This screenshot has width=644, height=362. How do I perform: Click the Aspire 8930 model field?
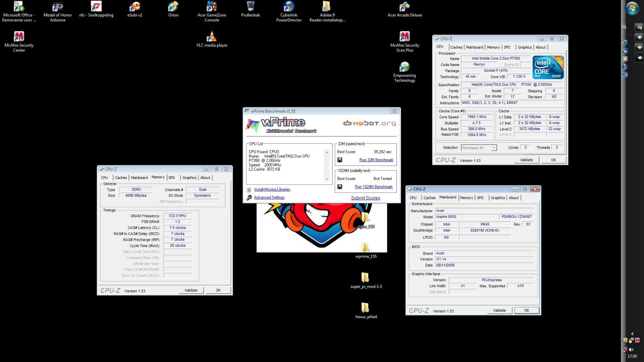(466, 217)
